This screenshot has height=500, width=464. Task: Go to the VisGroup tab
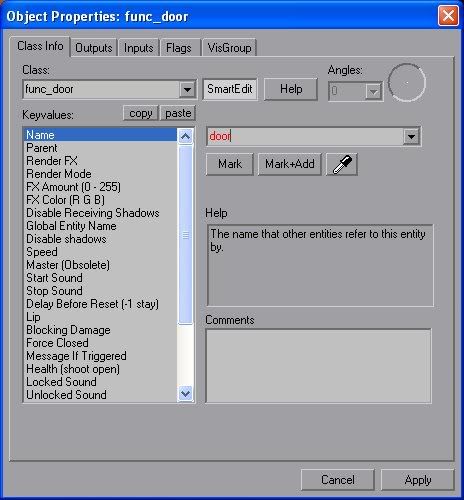coord(229,48)
